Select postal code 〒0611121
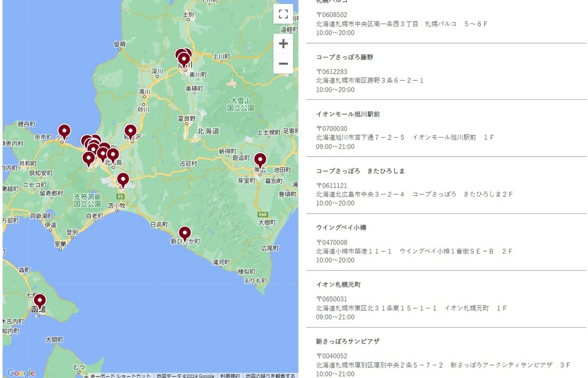The image size is (588, 378). tap(332, 186)
